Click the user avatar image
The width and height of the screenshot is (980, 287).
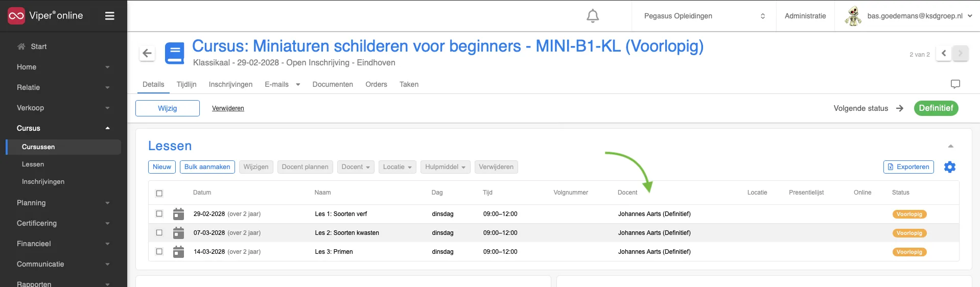click(x=853, y=16)
